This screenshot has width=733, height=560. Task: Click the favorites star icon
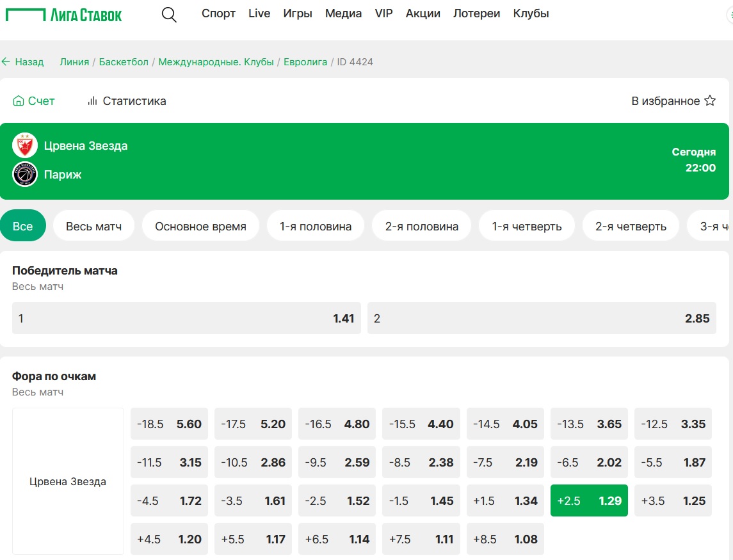pos(710,100)
